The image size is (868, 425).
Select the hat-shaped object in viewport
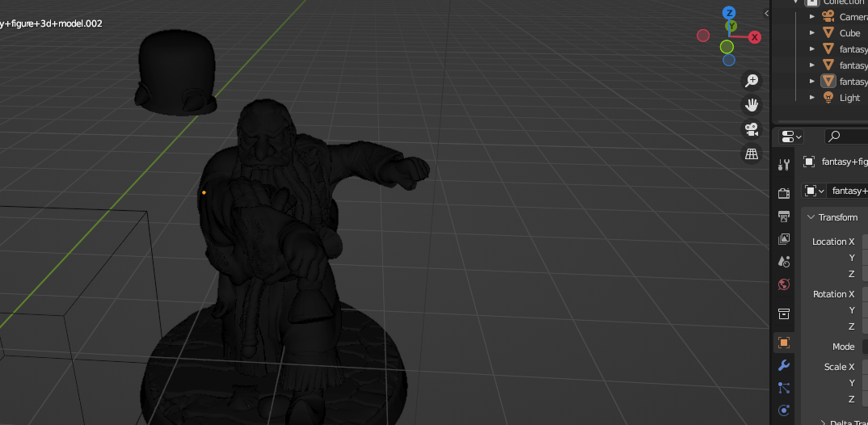[x=176, y=73]
